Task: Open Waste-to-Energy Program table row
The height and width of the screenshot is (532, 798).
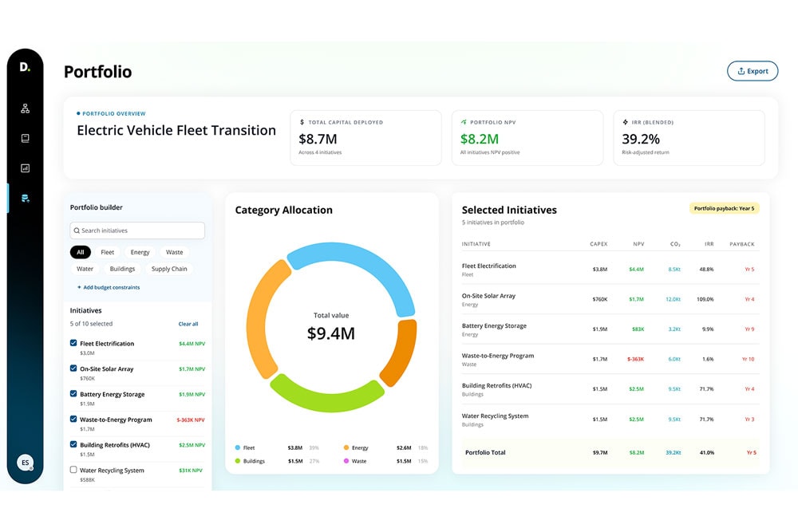Action: [610, 359]
